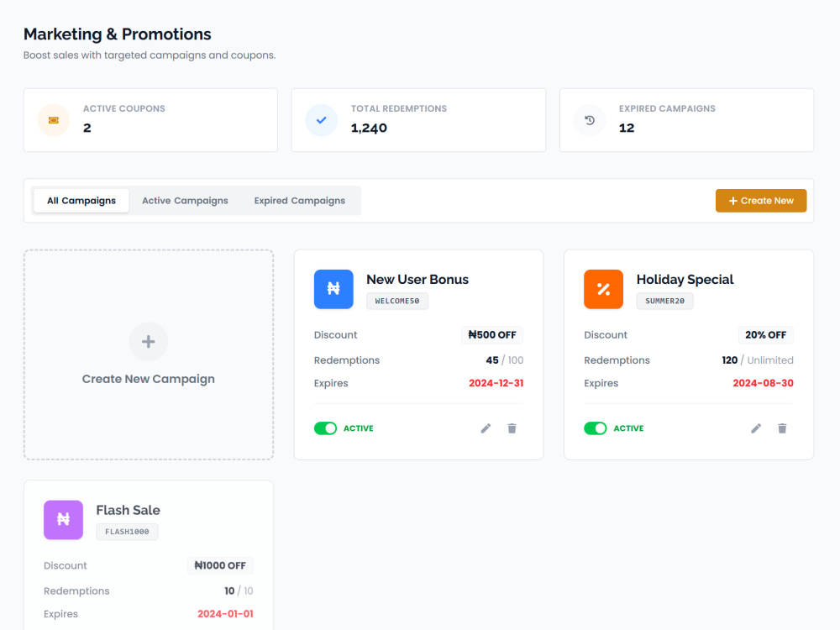840x630 pixels.
Task: Delete the New User Bonus campaign
Action: 512,428
